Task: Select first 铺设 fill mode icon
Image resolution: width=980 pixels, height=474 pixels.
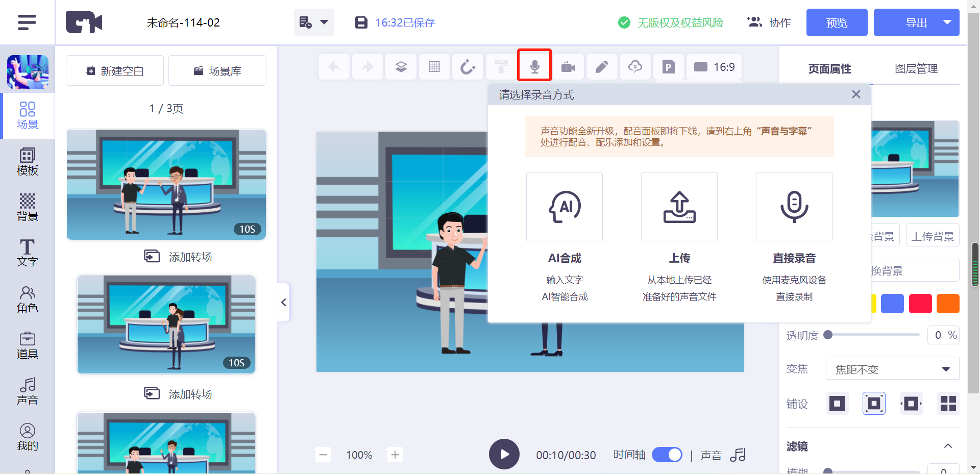Action: 837,404
